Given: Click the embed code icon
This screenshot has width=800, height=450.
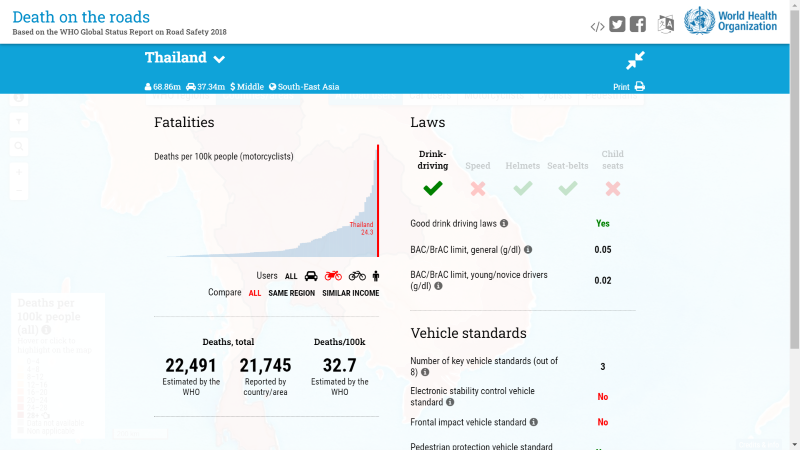Looking at the screenshot, I should click(597, 26).
